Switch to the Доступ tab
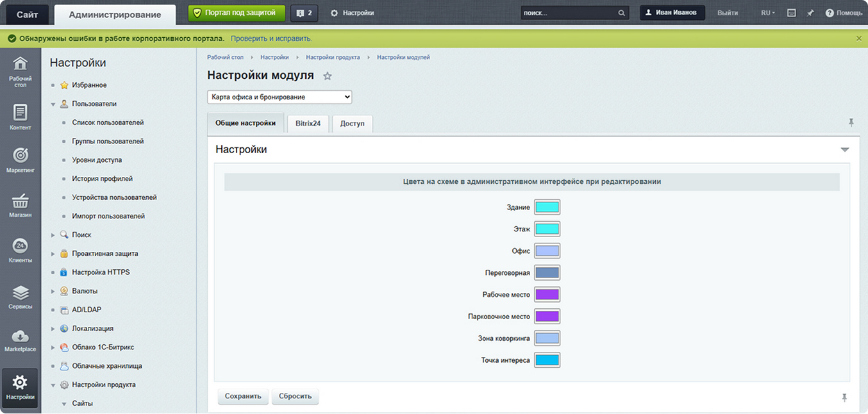 [x=352, y=124]
